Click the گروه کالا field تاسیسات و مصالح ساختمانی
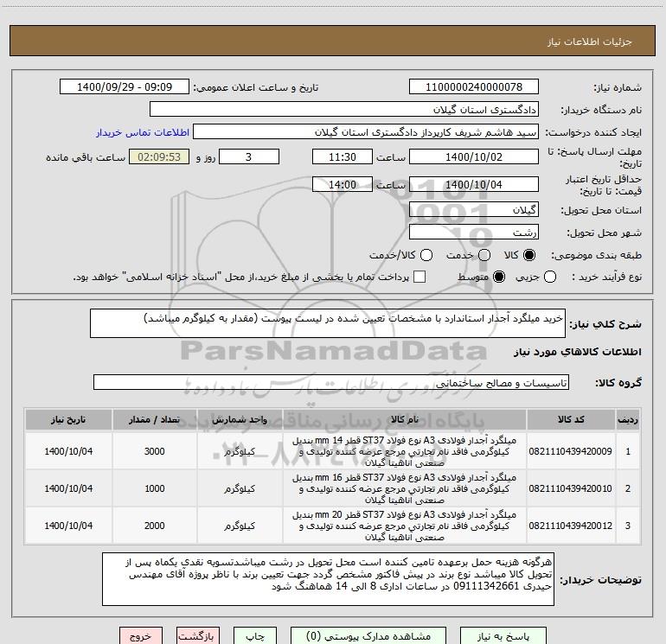Viewport: 666px width, 644px height. pyautogui.click(x=331, y=382)
